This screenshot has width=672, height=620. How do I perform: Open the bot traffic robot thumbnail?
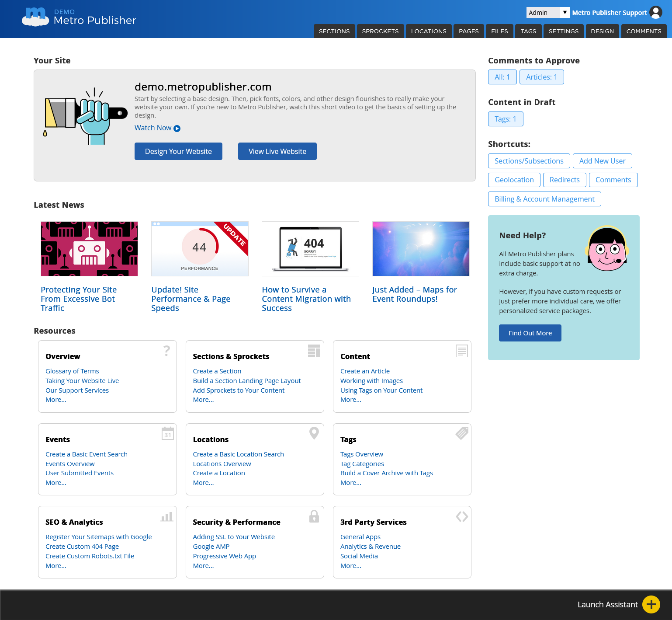coord(89,249)
